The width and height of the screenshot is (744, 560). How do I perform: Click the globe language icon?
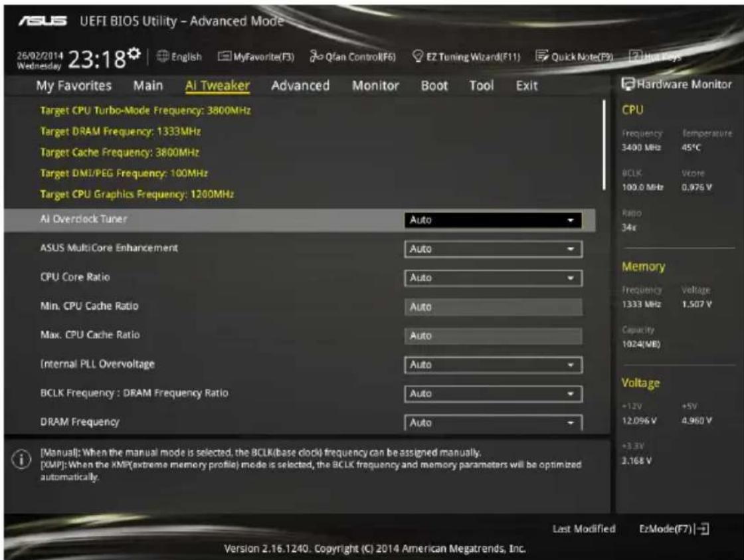[x=163, y=56]
